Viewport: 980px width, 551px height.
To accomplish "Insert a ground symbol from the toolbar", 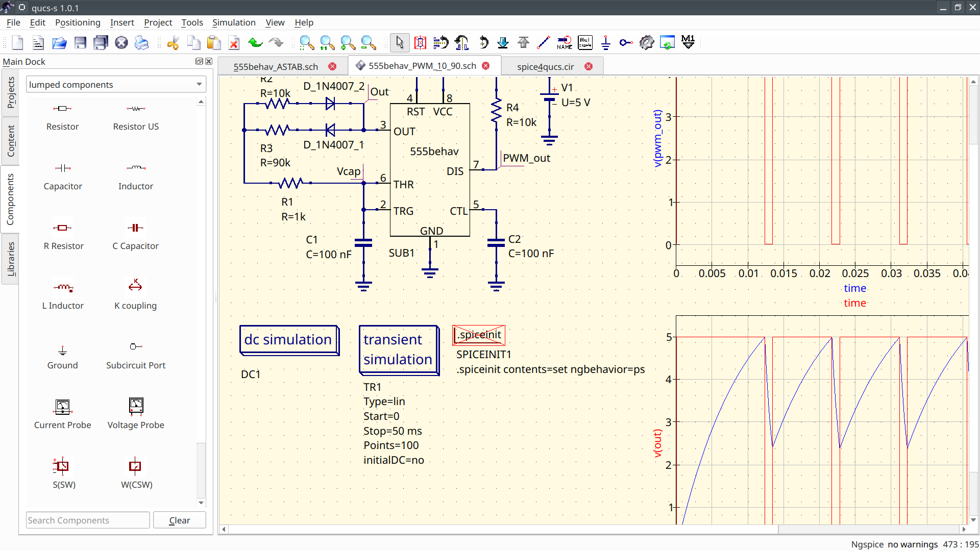I will click(x=605, y=42).
